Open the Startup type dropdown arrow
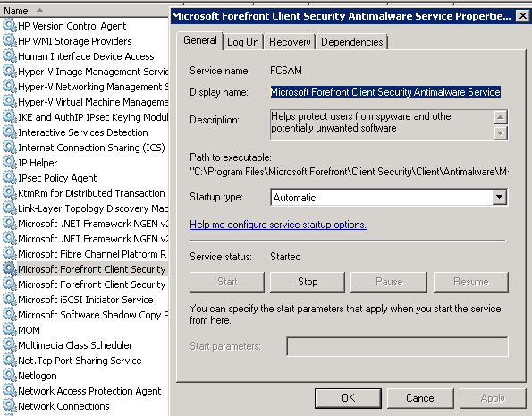 coord(500,197)
